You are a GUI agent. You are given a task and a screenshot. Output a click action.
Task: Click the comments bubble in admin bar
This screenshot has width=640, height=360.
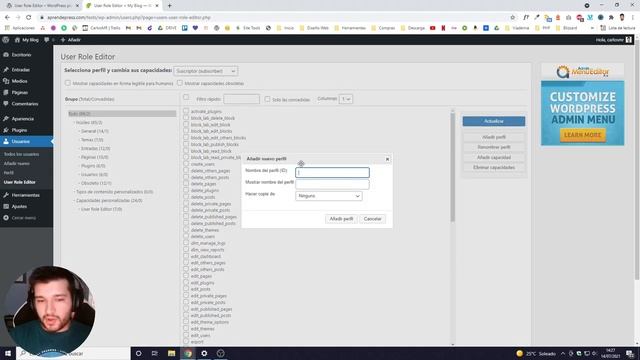(48, 40)
